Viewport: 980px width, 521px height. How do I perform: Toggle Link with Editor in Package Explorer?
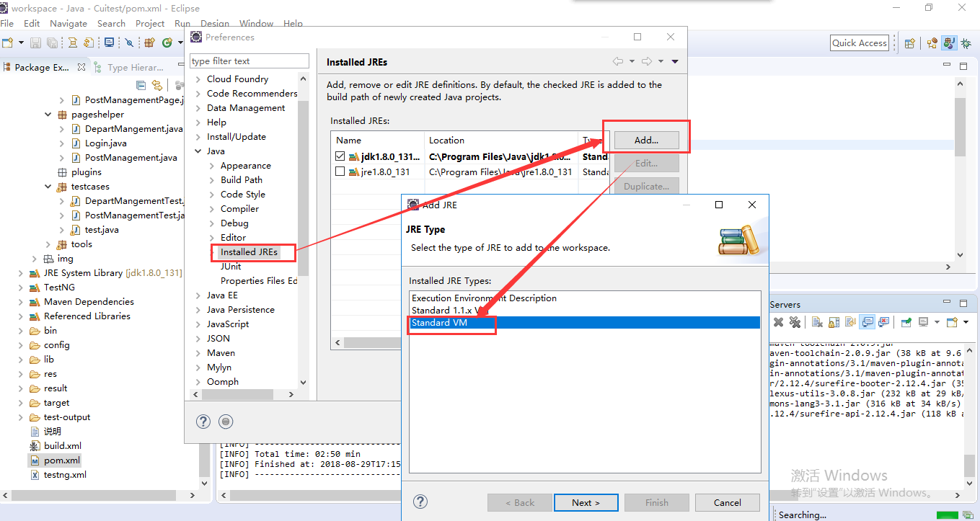point(156,85)
